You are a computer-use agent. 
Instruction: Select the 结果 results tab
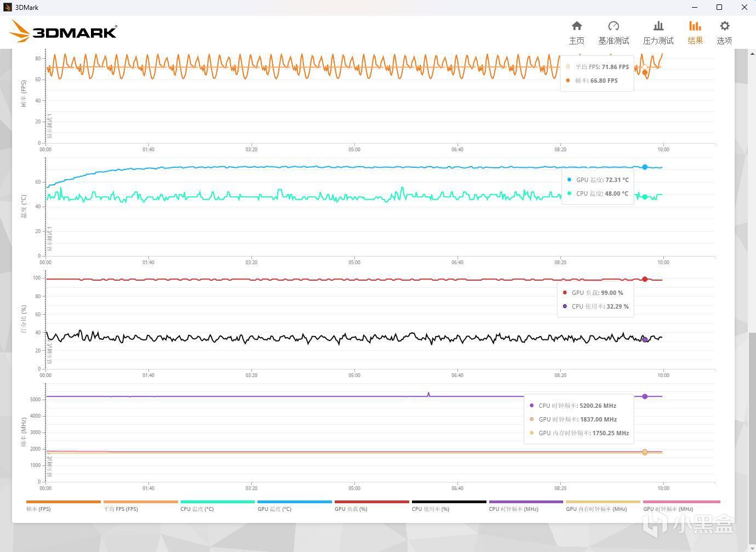click(x=695, y=33)
